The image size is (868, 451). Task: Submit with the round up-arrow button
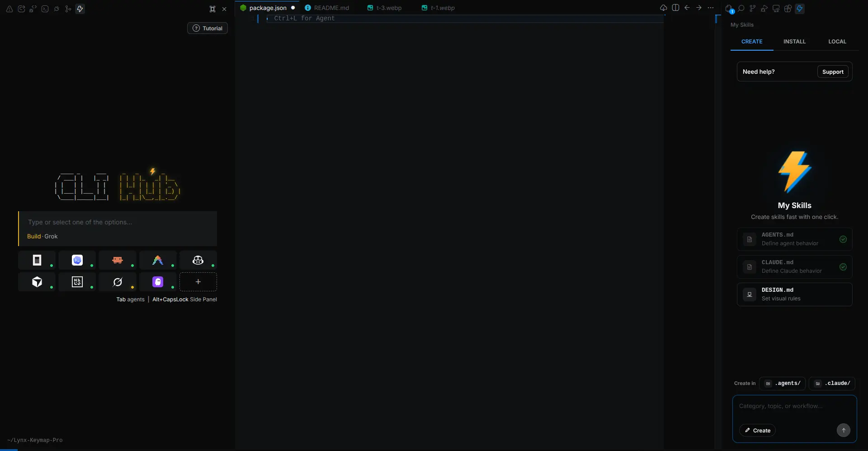pyautogui.click(x=844, y=430)
